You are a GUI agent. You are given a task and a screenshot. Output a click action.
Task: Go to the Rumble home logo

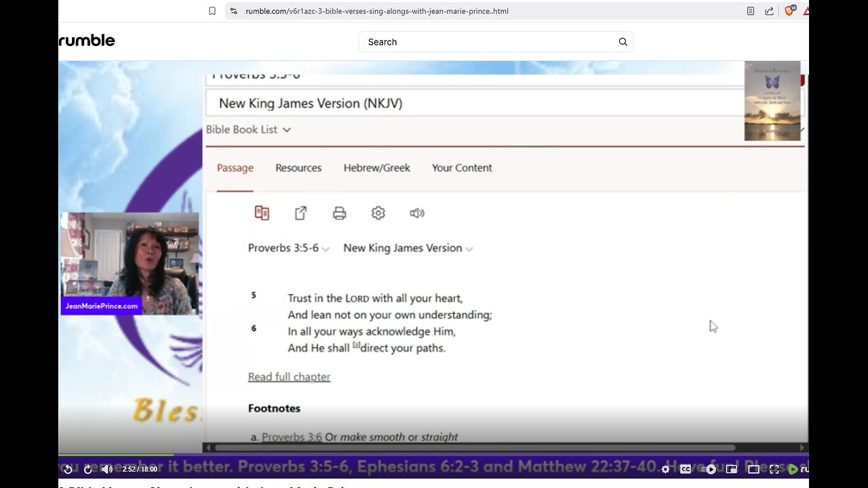coord(87,41)
